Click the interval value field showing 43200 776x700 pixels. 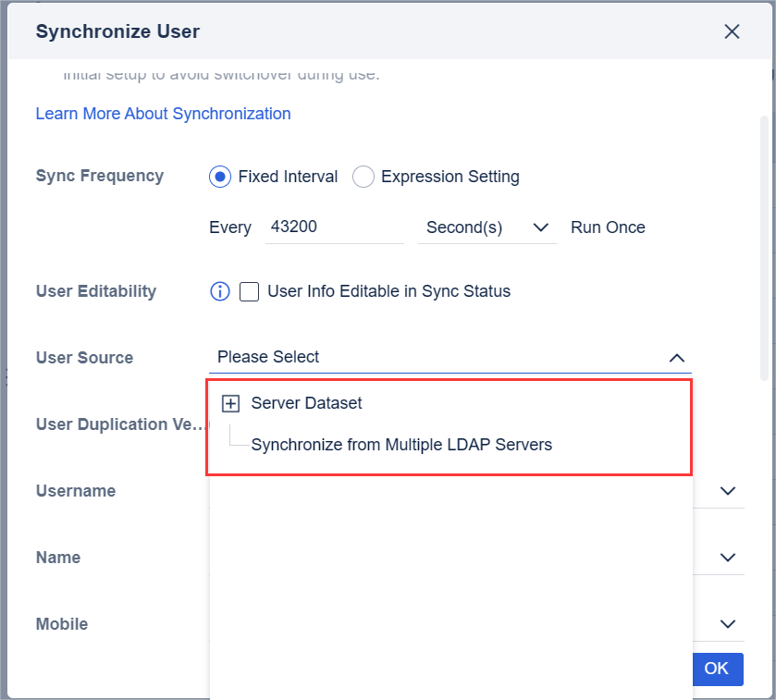coord(334,227)
